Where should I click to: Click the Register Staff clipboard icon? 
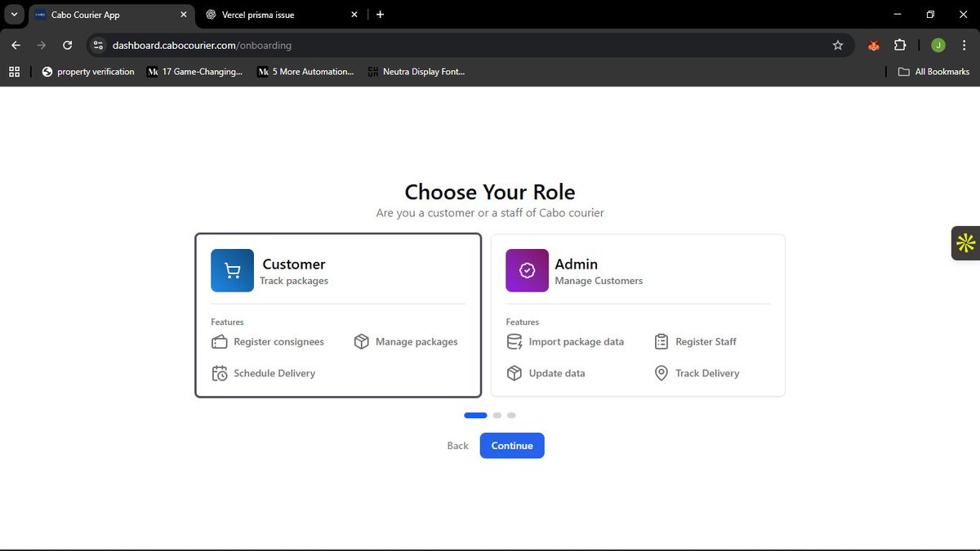[661, 342]
